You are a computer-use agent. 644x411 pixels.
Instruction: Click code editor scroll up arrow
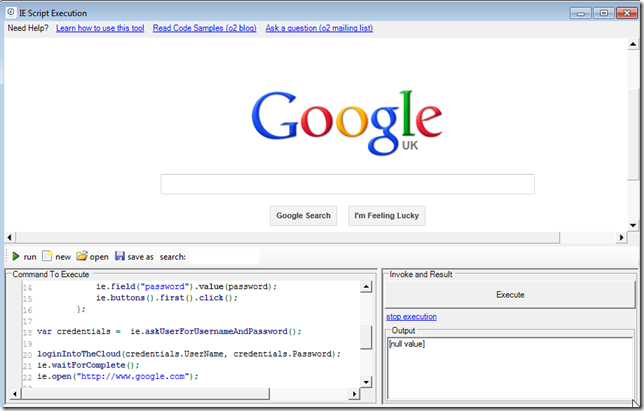[366, 287]
